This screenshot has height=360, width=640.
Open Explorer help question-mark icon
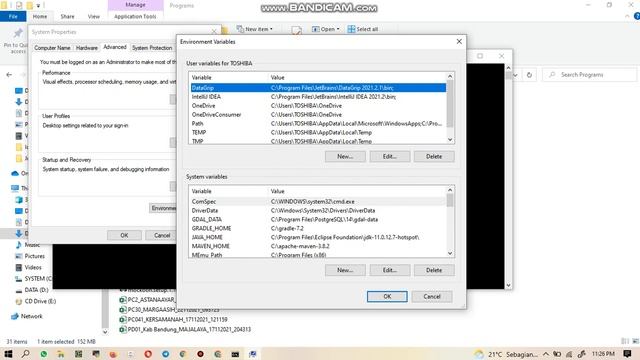tap(637, 16)
